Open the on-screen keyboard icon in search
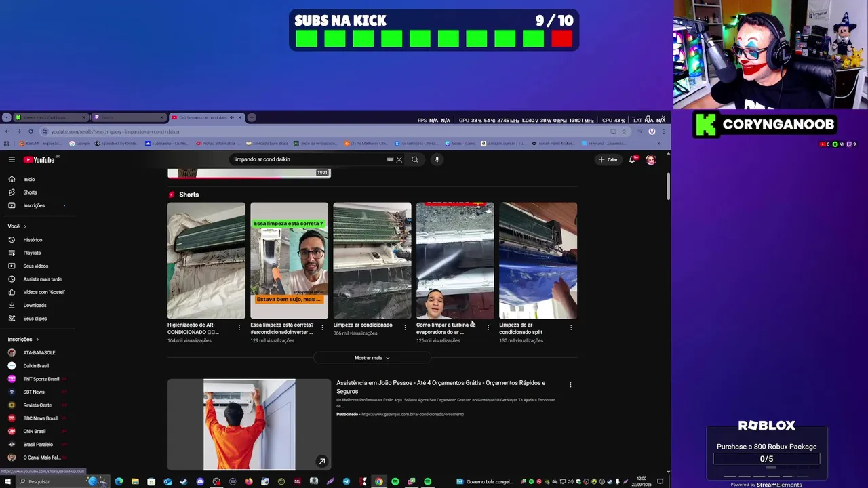The width and height of the screenshot is (868, 488). coord(390,159)
